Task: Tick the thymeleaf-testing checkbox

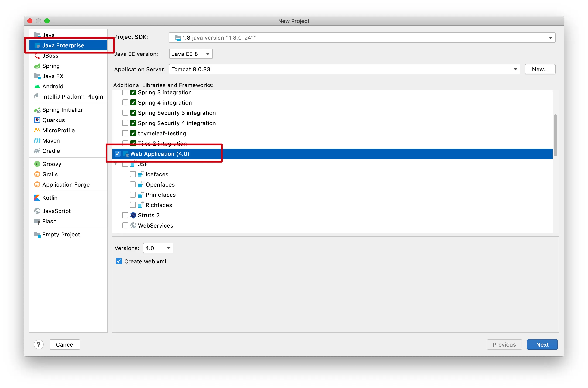Action: (125, 133)
